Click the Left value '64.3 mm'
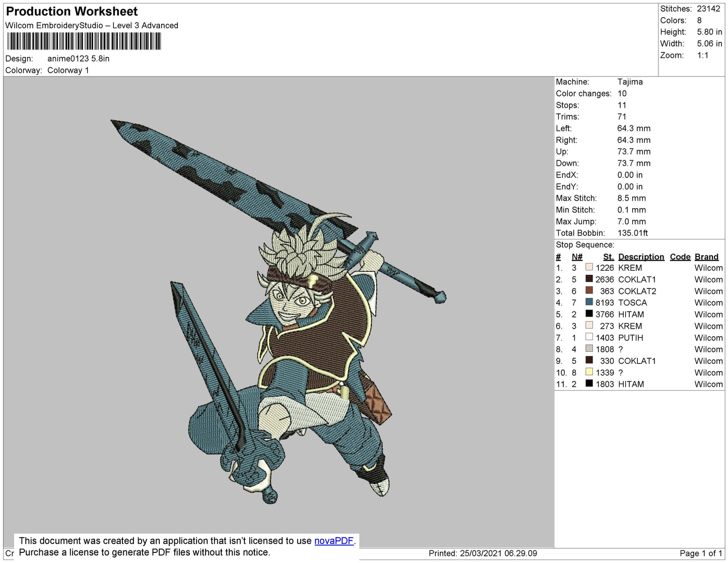The width and height of the screenshot is (728, 563). coord(634,128)
